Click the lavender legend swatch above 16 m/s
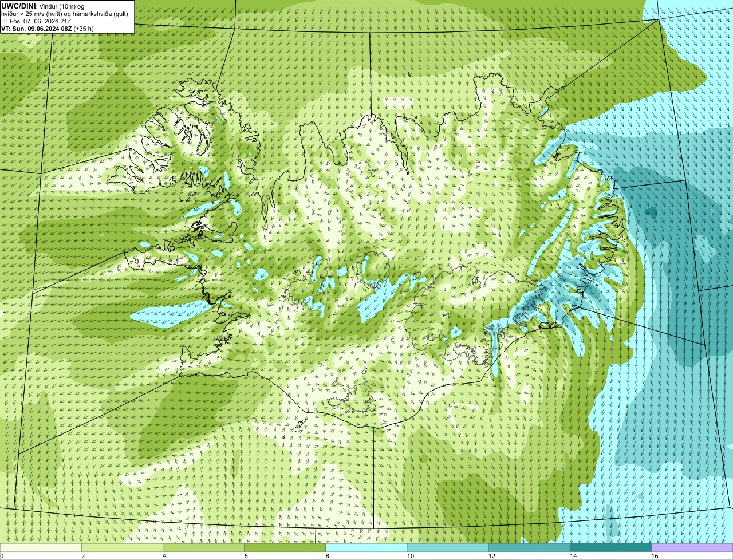The image size is (733, 560). (x=692, y=547)
